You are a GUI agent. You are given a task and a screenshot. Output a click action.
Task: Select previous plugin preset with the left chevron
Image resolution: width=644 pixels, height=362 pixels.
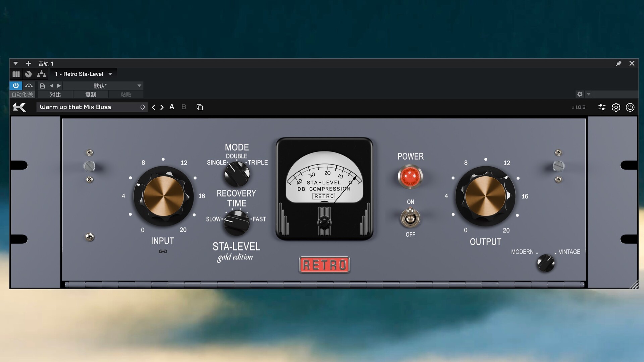pyautogui.click(x=154, y=107)
